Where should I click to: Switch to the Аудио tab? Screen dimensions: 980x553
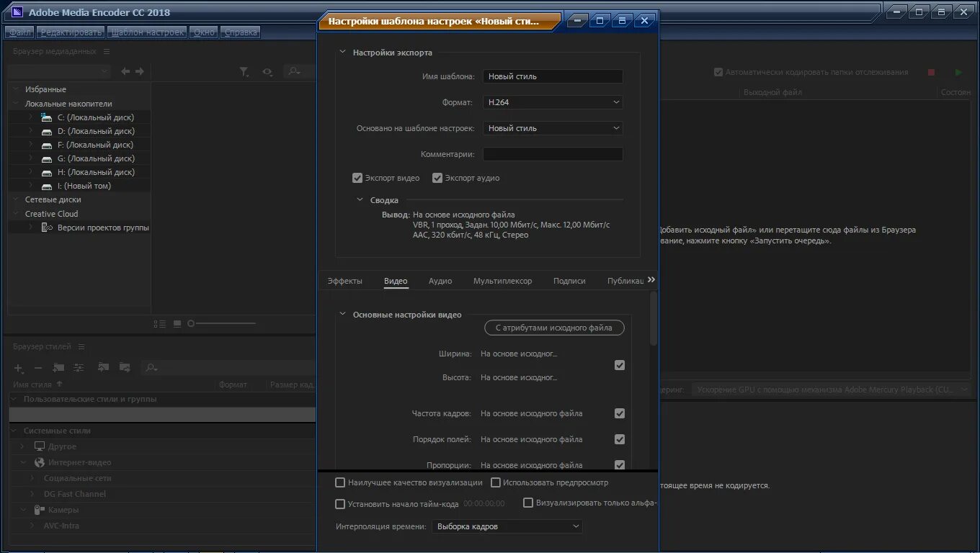[x=440, y=281]
